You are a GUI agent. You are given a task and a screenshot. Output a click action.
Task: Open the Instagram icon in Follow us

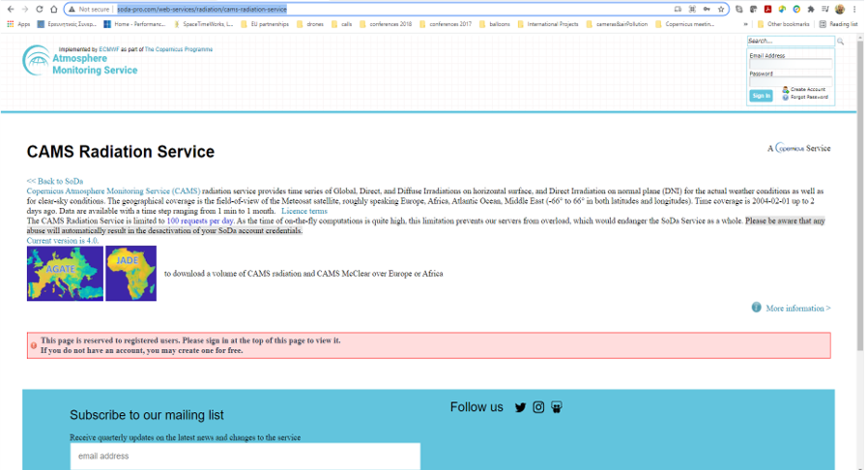point(538,407)
